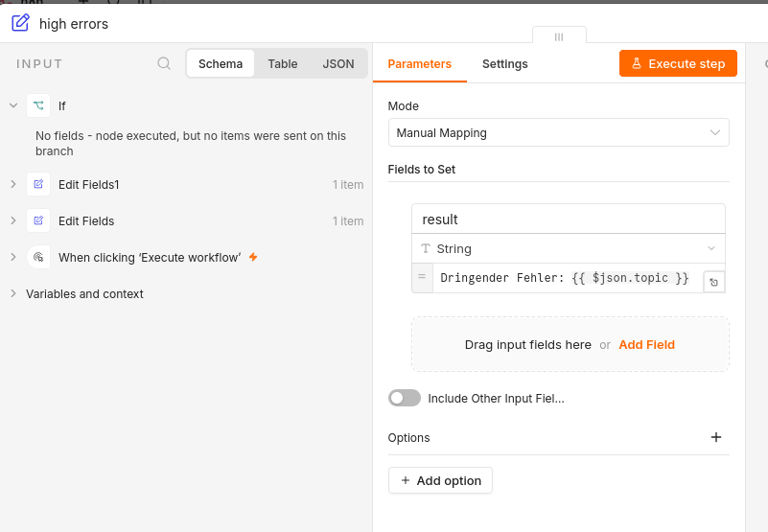Image resolution: width=768 pixels, height=532 pixels.
Task: Click the orange lightning bolt trigger indicator
Action: click(x=253, y=257)
